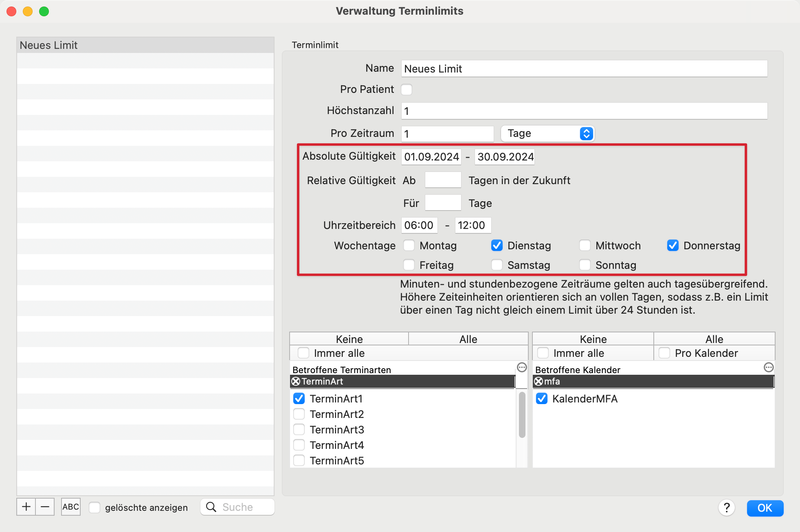800x532 pixels.
Task: Edit the start time 06:00
Action: click(x=420, y=225)
